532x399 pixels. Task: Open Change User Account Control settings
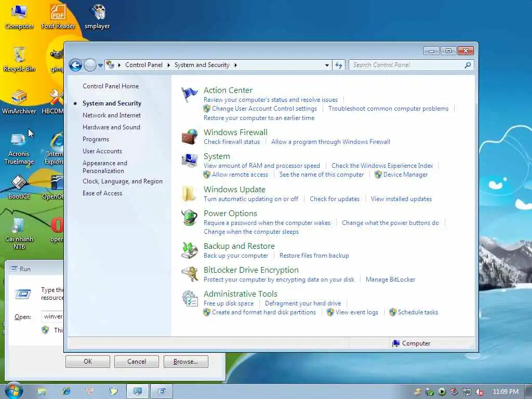pyautogui.click(x=264, y=109)
